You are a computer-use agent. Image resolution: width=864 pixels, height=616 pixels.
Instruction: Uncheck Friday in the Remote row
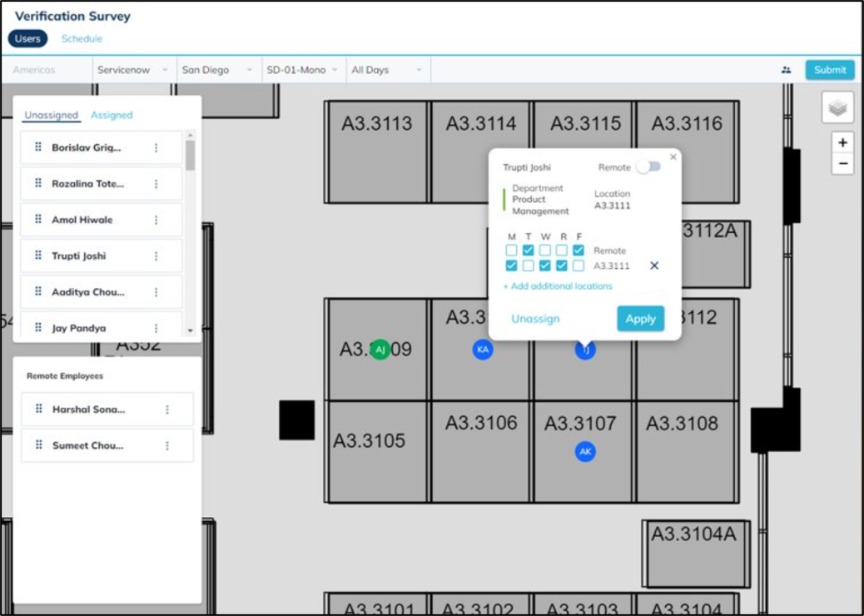point(578,251)
